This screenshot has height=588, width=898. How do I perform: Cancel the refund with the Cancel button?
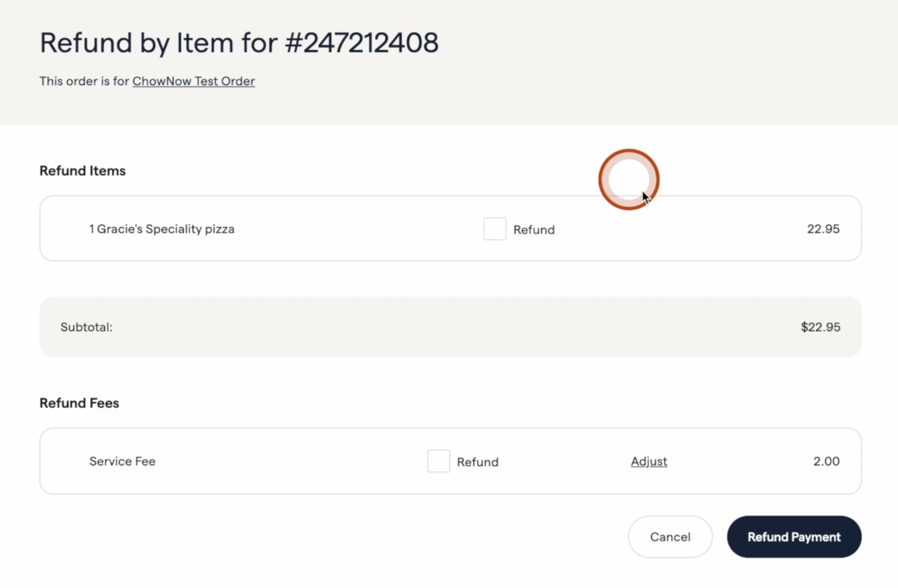point(670,536)
